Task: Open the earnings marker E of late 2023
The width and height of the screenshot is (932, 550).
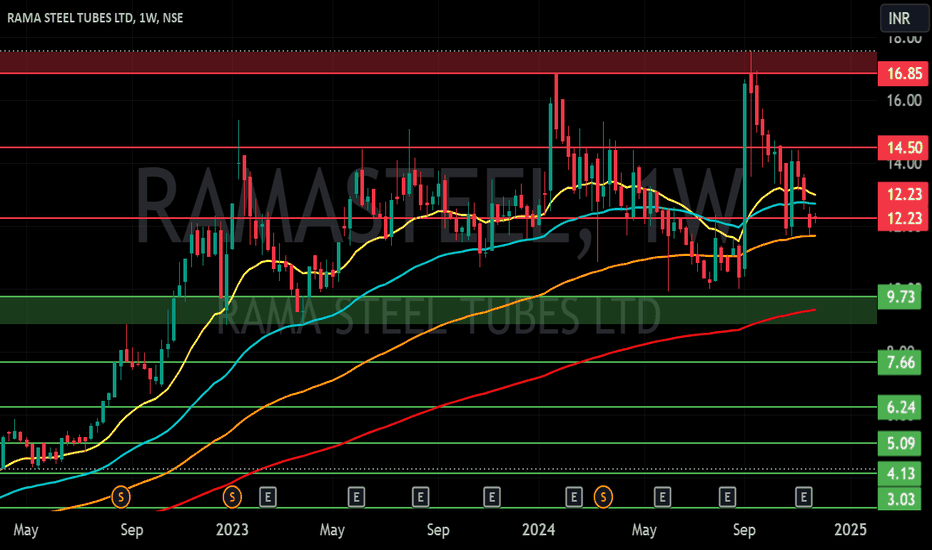Action: [x=492, y=496]
